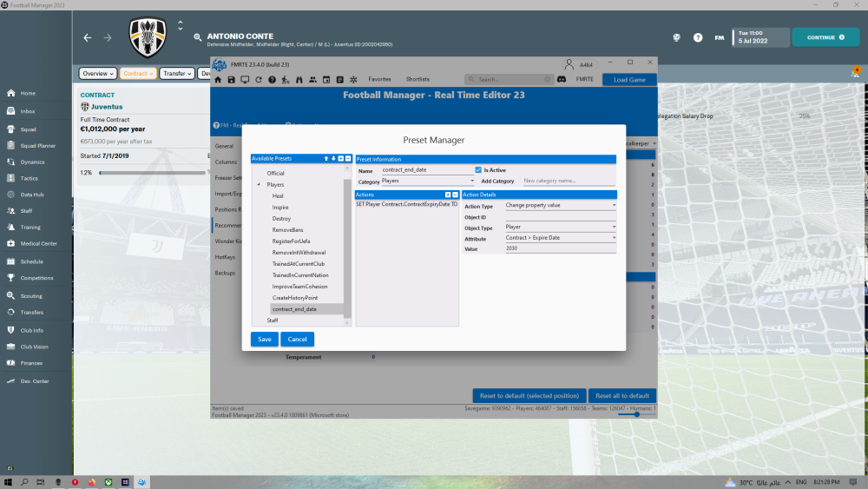Collapse Players tree node arrow

click(x=259, y=184)
